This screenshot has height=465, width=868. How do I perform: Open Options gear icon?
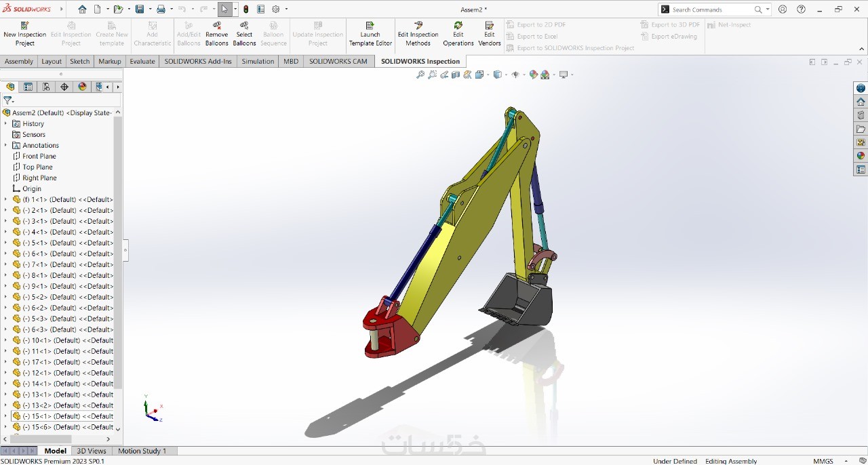pyautogui.click(x=276, y=9)
